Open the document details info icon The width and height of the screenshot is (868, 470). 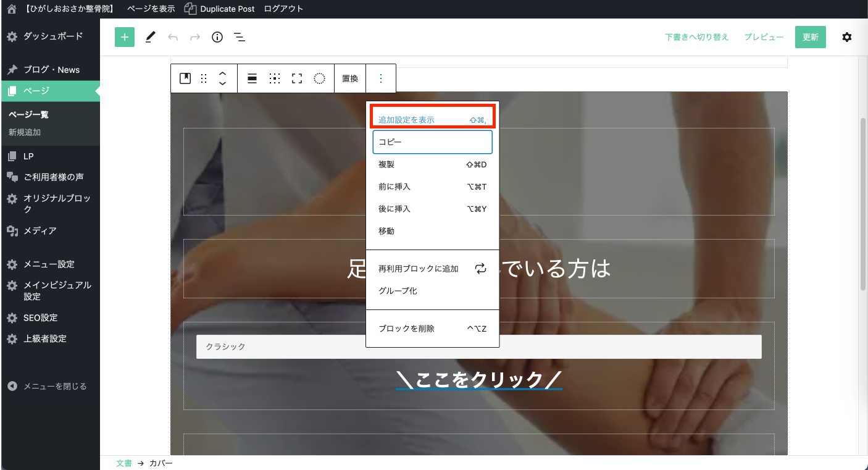click(217, 37)
